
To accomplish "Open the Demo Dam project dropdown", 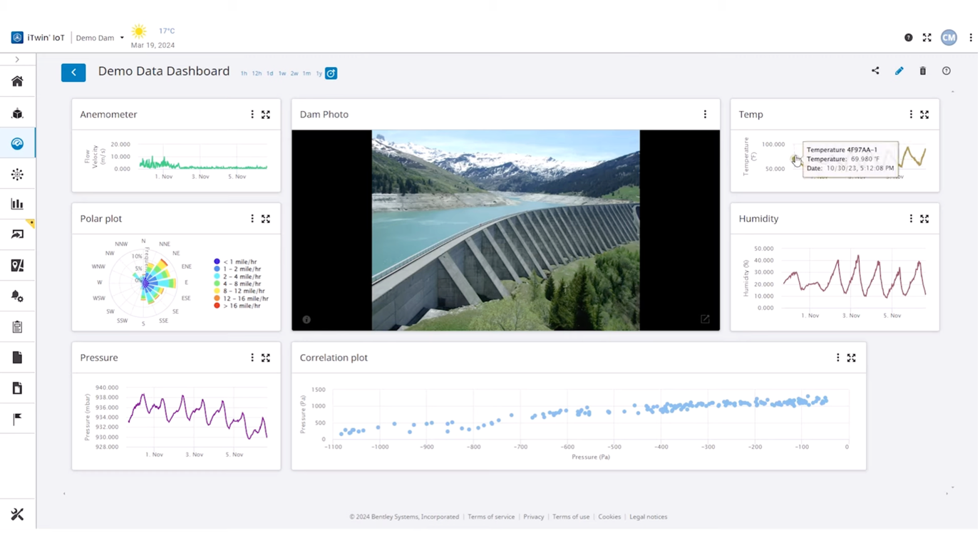I will pyautogui.click(x=100, y=38).
